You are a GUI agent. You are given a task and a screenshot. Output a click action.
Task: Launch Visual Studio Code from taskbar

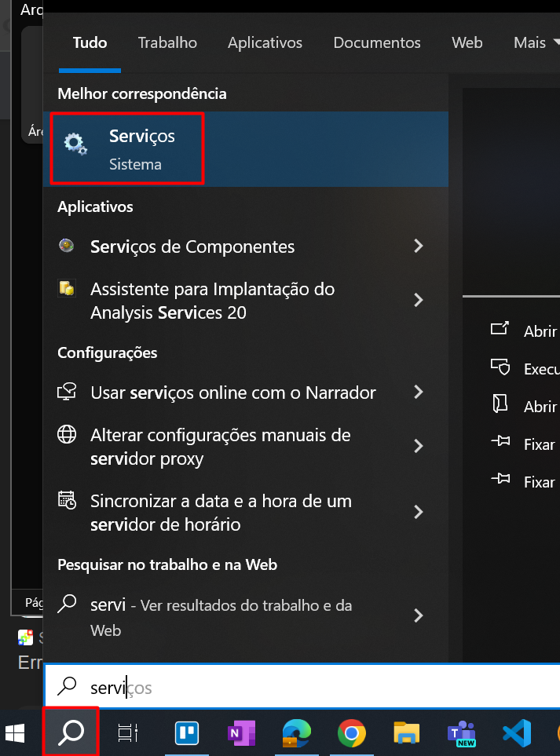(x=517, y=733)
